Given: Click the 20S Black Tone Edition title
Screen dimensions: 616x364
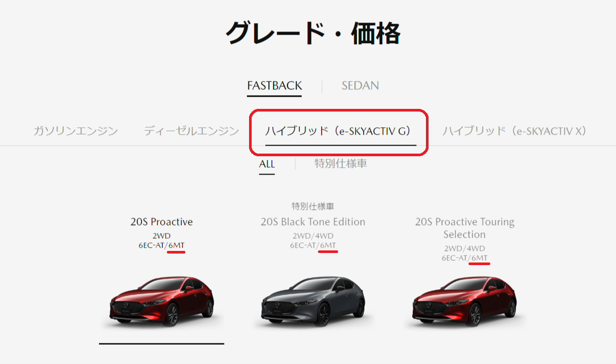Looking at the screenshot, I should 313,222.
